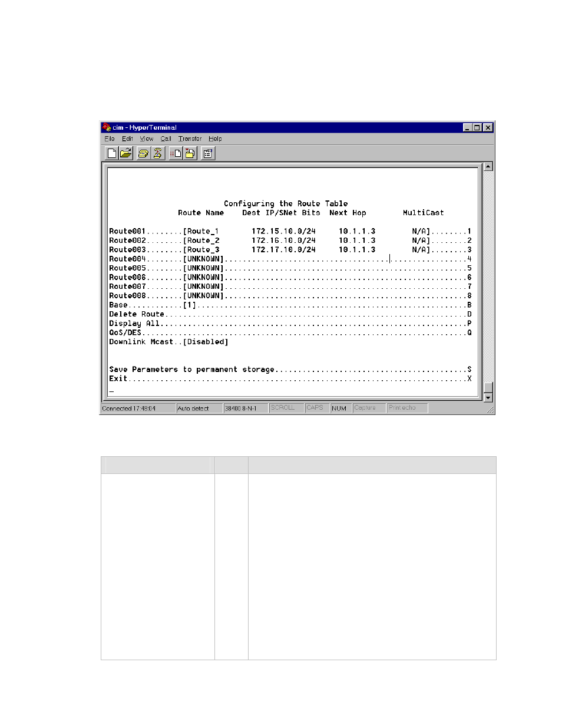Click the SCROLL status indicator
Viewport: 562px width, 728px height.
(286, 408)
